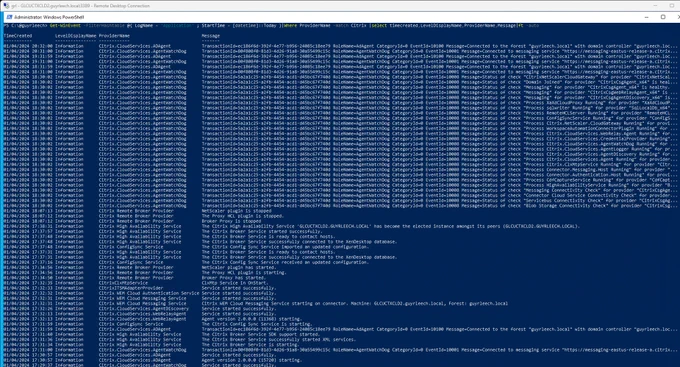Minimize the Remote Desktop Connection window
This screenshot has width=680, height=367.
coord(655,5)
